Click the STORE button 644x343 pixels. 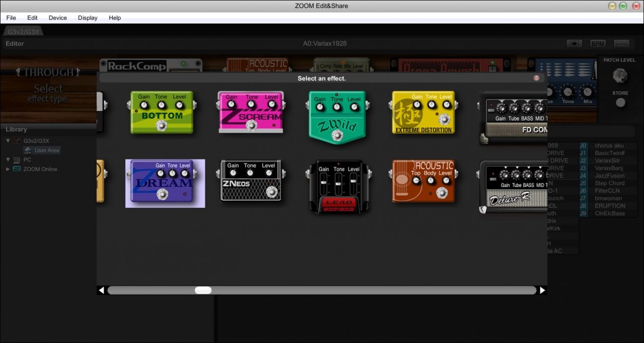pyautogui.click(x=621, y=102)
